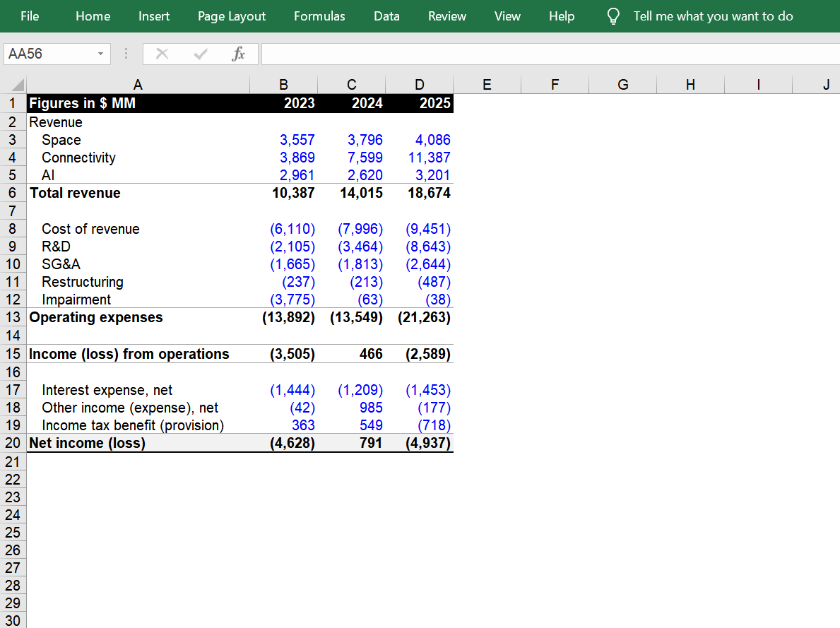
Task: Click the formula bar resize dots handle
Action: click(x=126, y=54)
